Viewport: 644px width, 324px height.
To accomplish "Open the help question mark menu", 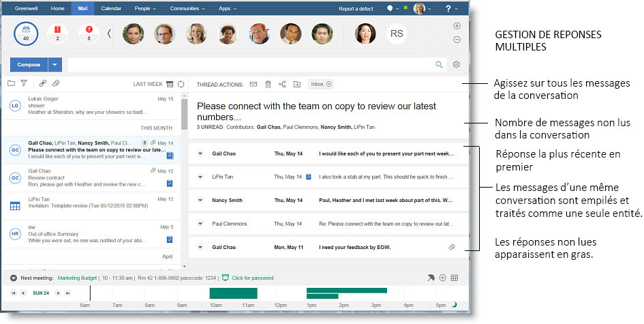I will pos(450,8).
